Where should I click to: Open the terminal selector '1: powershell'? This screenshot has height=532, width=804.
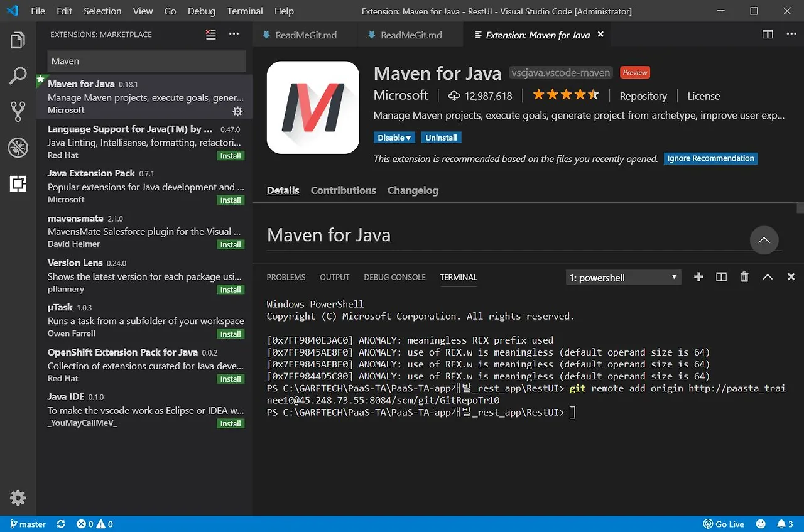point(624,277)
